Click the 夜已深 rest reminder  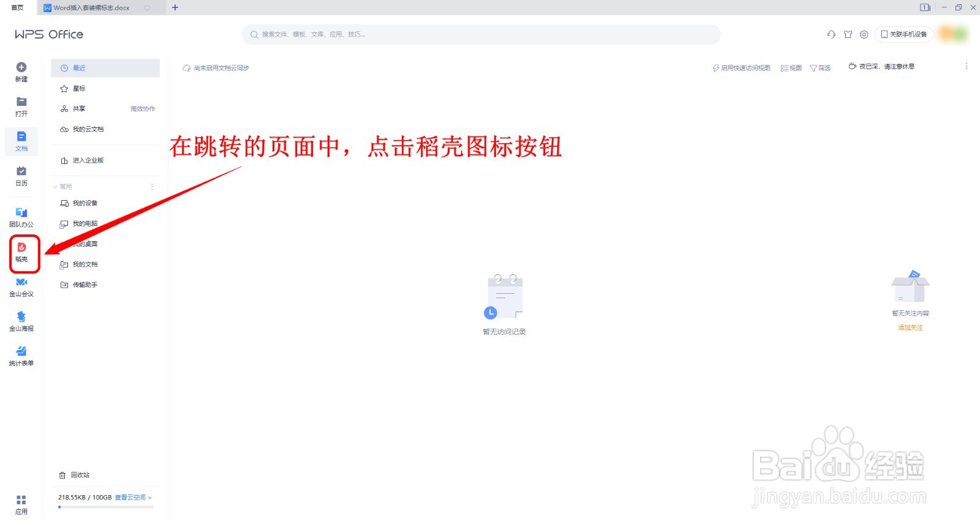(x=881, y=66)
